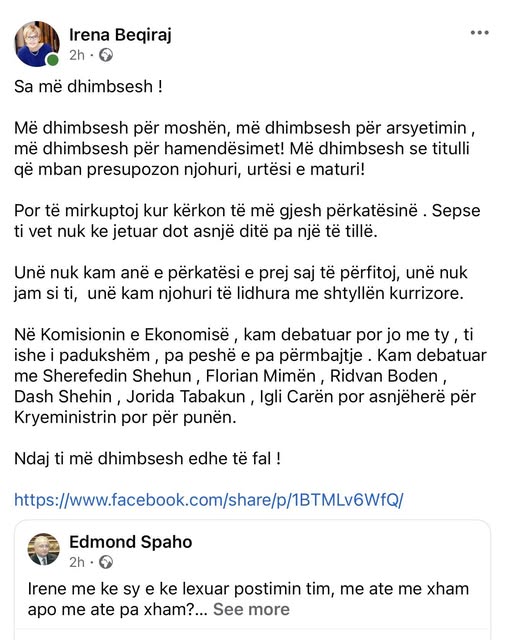Click the shared post card border area
505x640 pixels.
point(252,580)
